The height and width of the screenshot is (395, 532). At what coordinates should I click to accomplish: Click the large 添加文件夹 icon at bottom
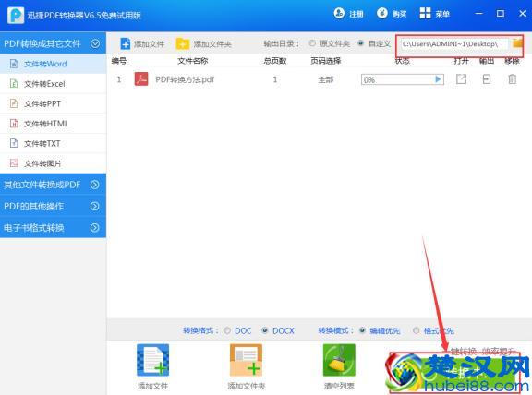click(x=246, y=360)
